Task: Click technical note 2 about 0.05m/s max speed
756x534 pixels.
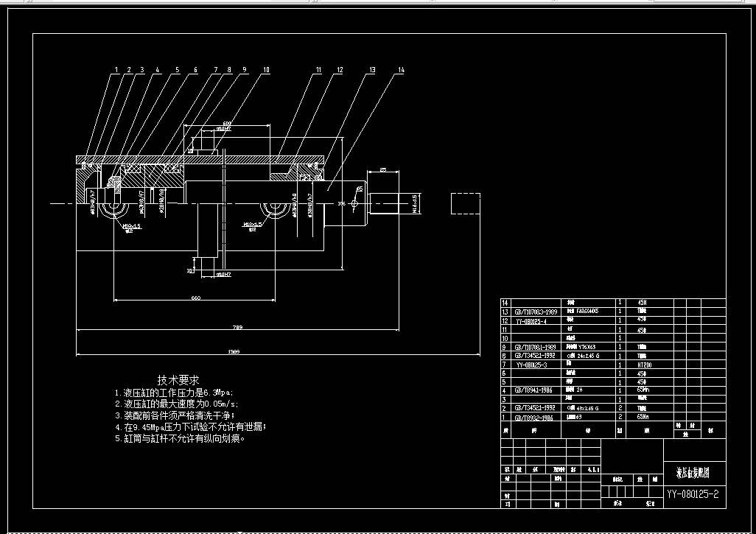Action: point(176,404)
